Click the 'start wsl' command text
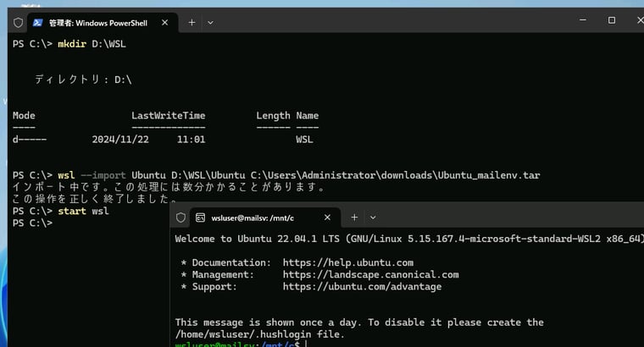 tap(83, 211)
